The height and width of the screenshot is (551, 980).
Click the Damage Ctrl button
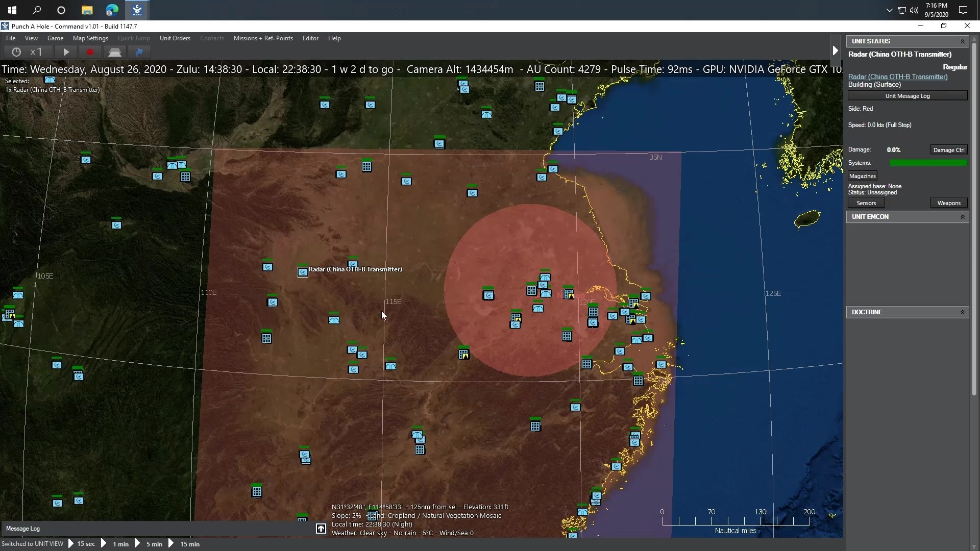(x=949, y=150)
